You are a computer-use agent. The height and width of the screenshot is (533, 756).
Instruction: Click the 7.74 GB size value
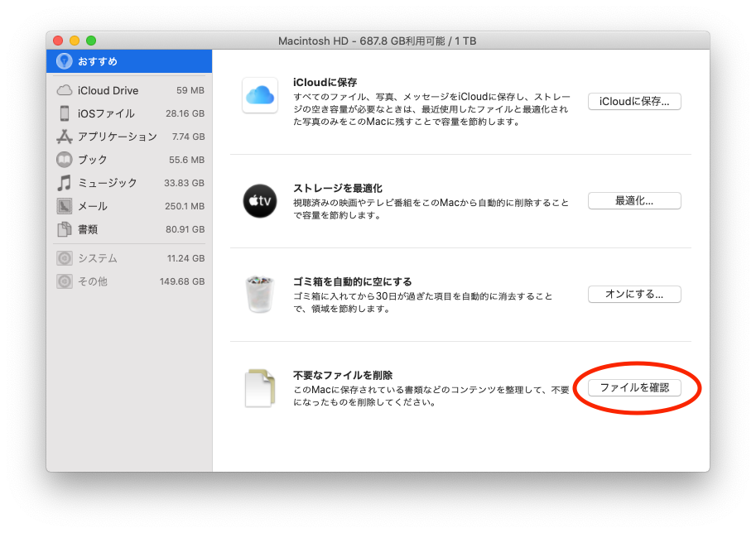189,137
